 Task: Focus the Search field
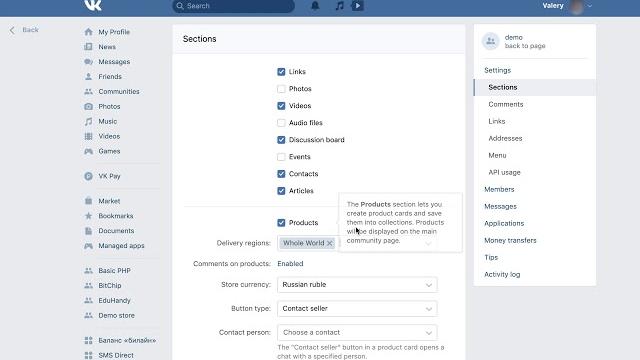pos(233,6)
